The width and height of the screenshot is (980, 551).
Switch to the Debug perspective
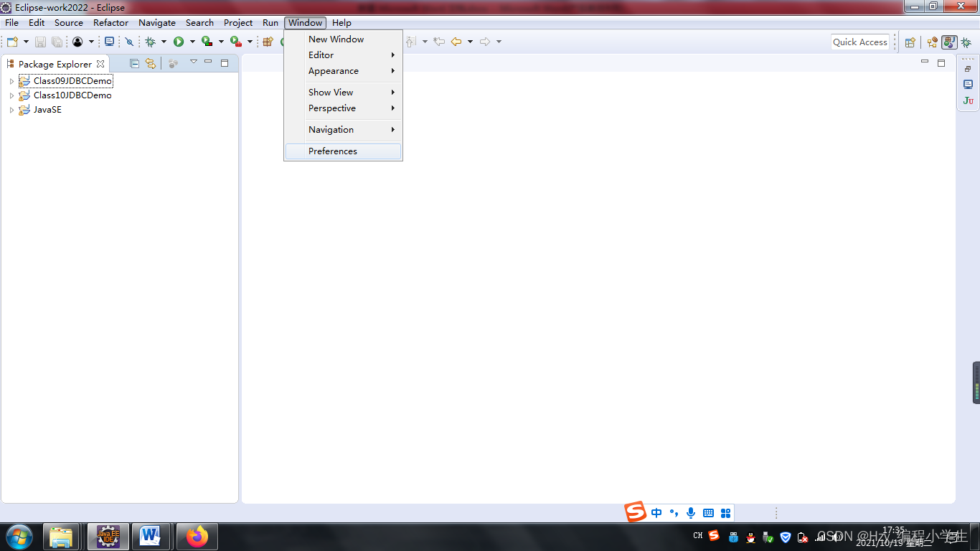tap(966, 42)
